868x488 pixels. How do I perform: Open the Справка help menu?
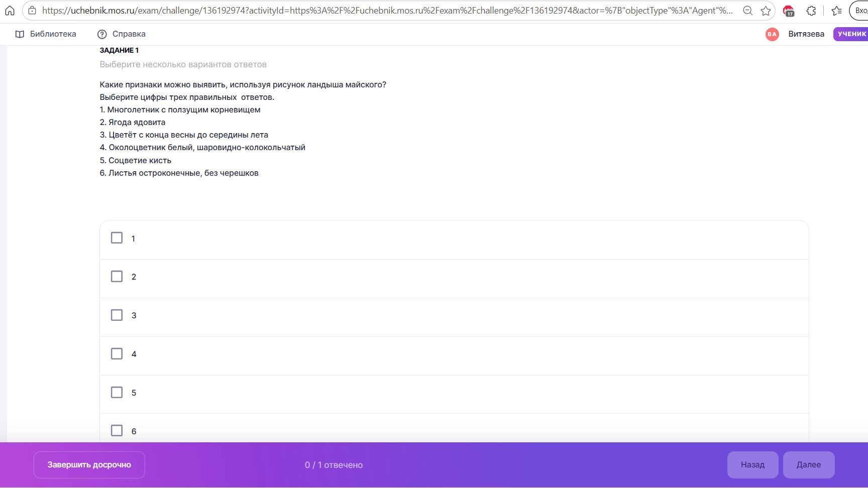coord(121,34)
